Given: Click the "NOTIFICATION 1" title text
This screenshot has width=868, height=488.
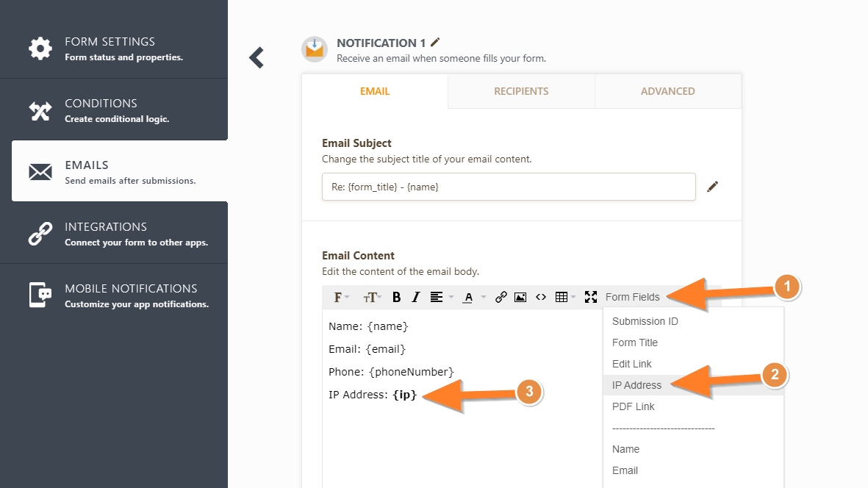Looking at the screenshot, I should [381, 43].
